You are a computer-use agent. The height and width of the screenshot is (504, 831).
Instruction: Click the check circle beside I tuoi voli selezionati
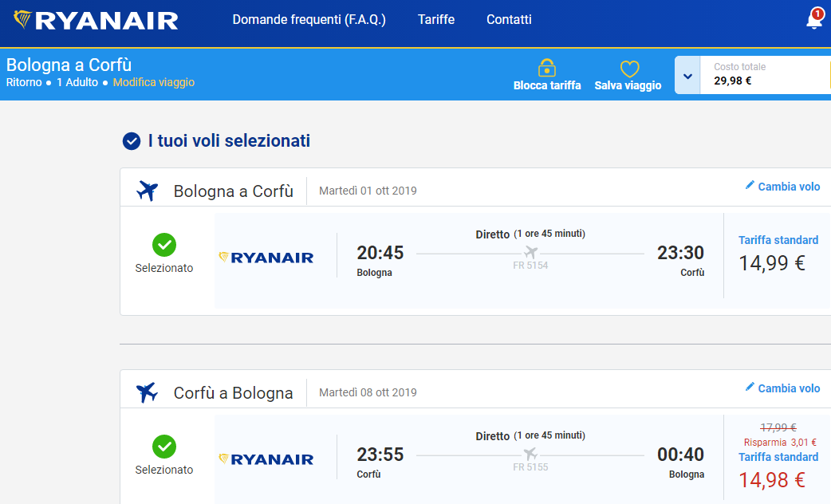132,141
